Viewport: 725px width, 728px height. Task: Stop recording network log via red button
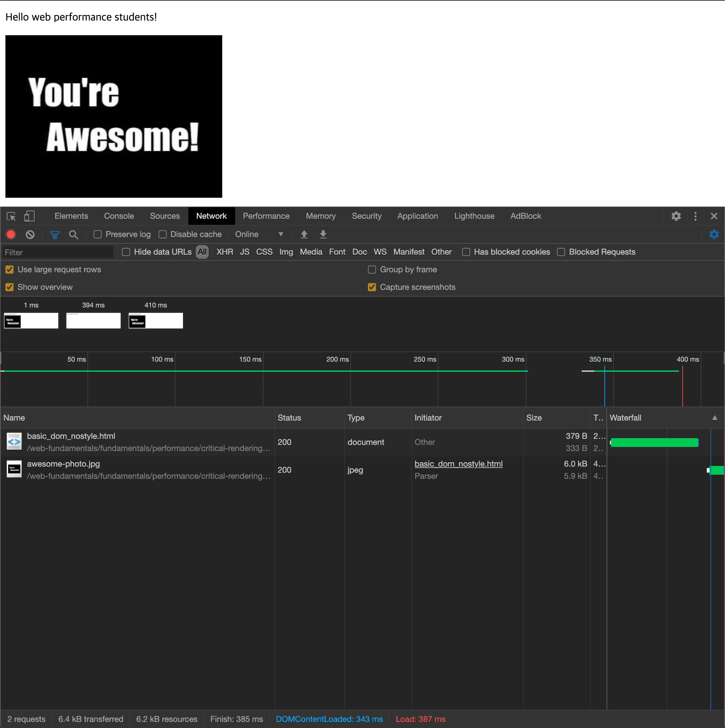click(11, 235)
